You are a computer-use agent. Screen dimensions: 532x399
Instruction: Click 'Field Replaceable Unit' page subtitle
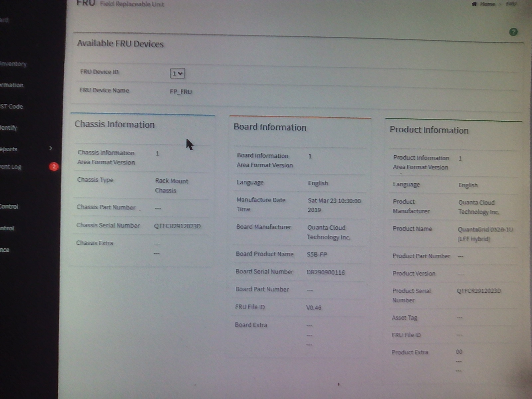tap(132, 4)
